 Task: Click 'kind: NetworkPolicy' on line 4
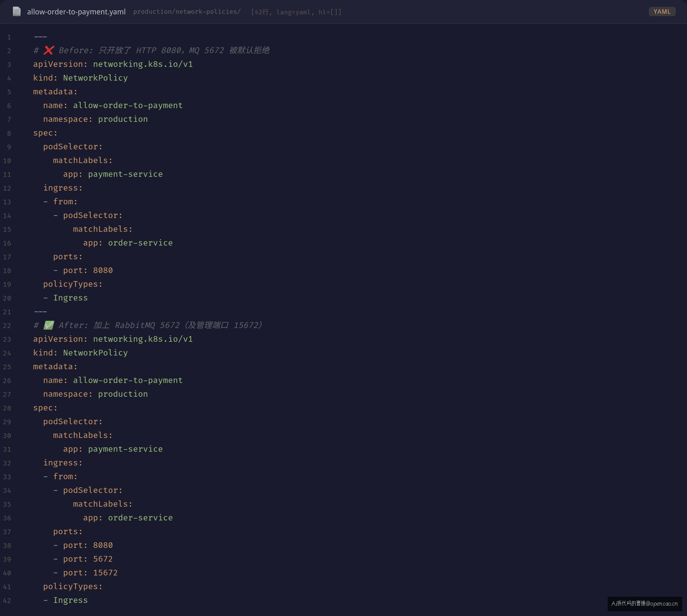pyautogui.click(x=80, y=78)
